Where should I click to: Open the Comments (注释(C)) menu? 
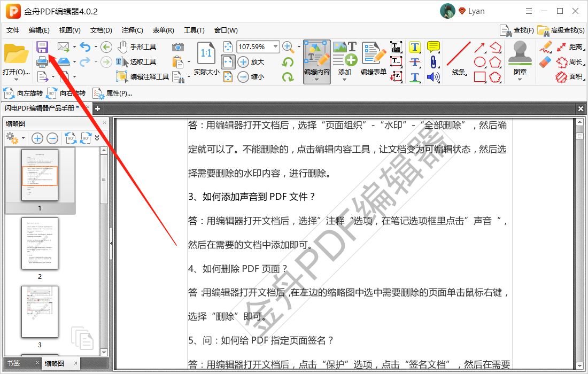[x=132, y=30]
